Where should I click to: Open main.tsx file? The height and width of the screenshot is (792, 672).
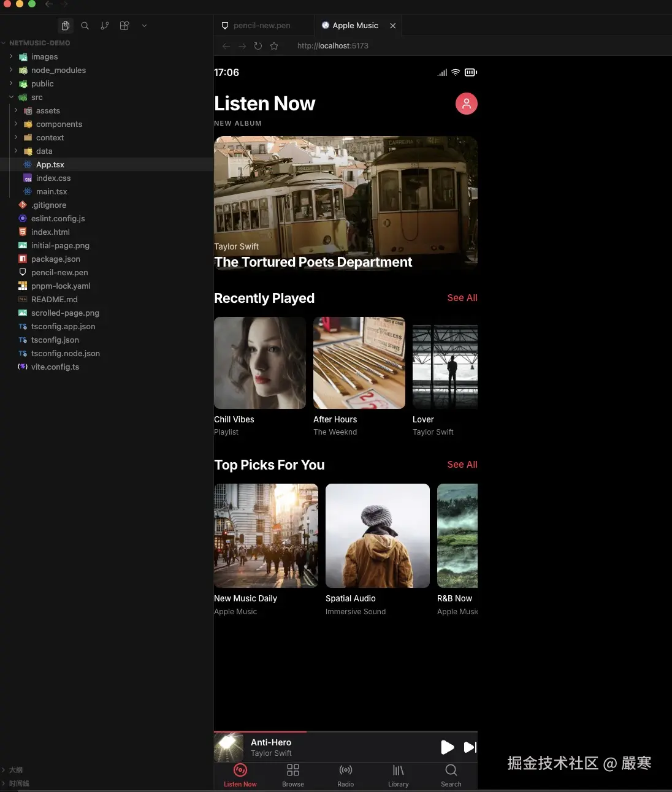[107, 192]
